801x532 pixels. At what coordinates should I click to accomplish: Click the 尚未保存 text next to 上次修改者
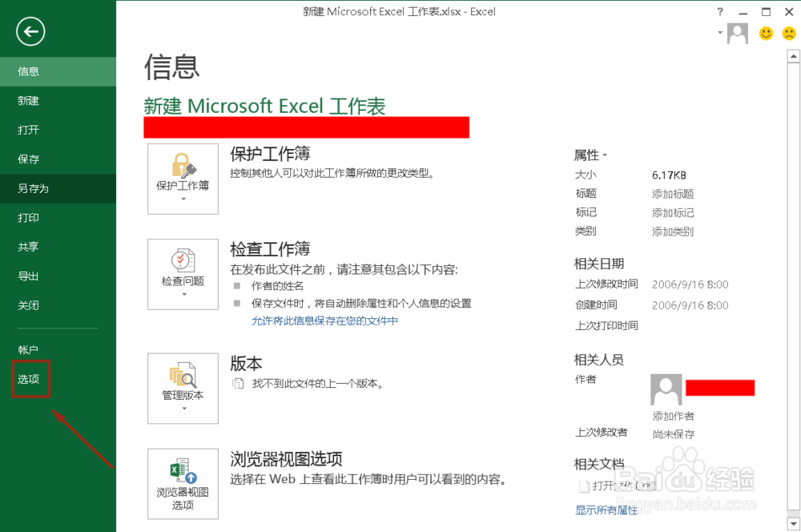674,434
